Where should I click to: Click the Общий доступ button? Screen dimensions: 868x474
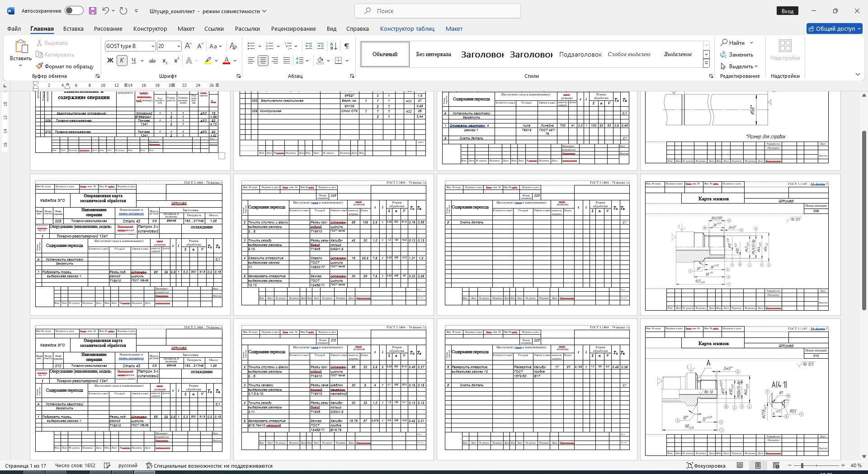835,28
